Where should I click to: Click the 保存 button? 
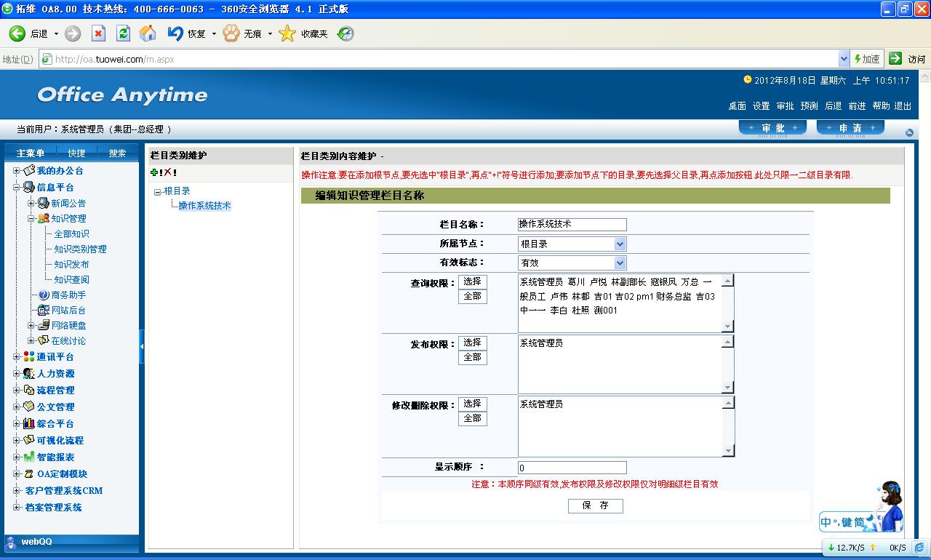click(595, 506)
